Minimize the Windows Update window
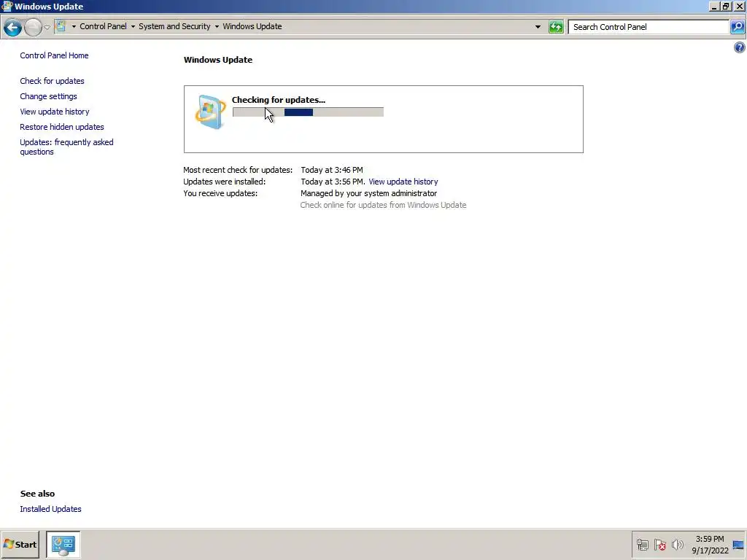The height and width of the screenshot is (560, 747). pyautogui.click(x=713, y=7)
